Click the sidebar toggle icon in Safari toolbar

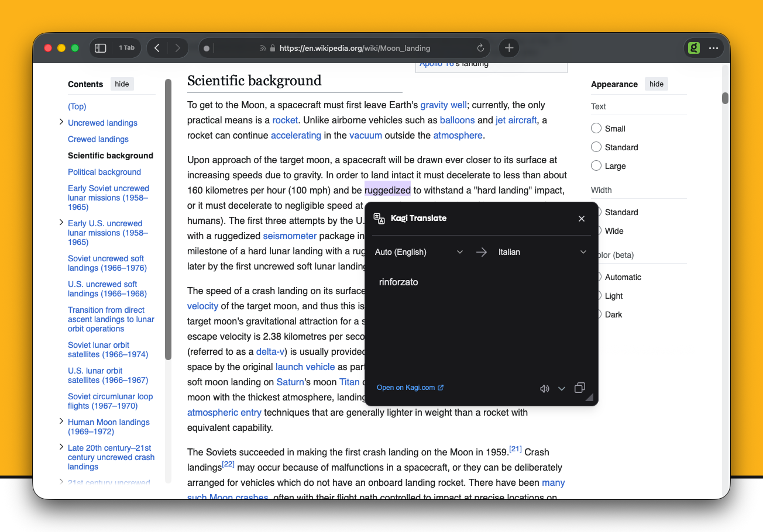pos(100,47)
